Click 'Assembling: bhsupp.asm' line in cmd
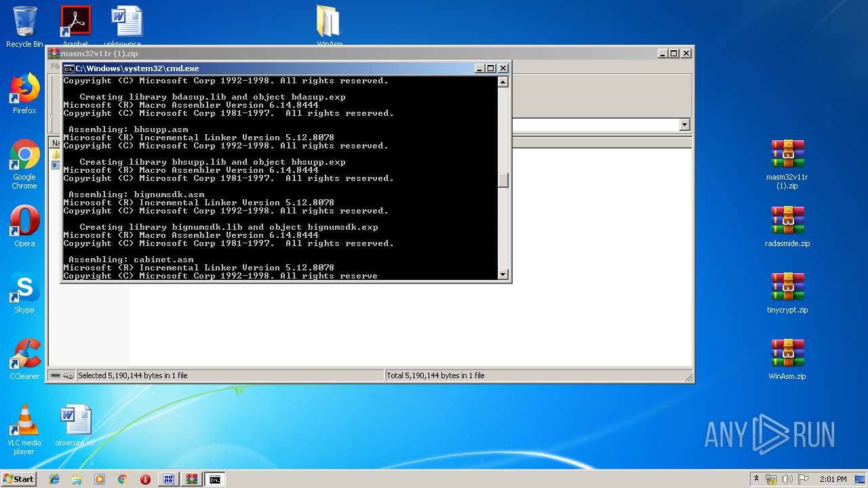Image resolution: width=868 pixels, height=488 pixels. (x=128, y=129)
